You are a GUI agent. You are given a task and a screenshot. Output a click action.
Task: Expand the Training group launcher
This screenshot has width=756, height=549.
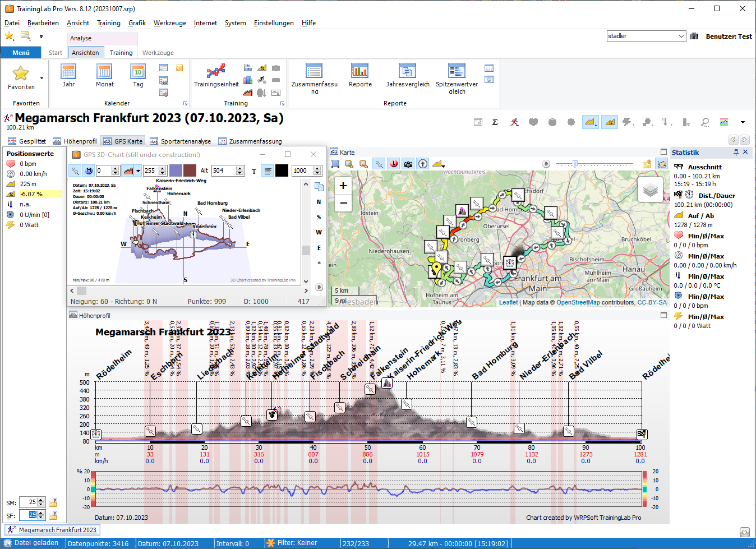pos(282,104)
